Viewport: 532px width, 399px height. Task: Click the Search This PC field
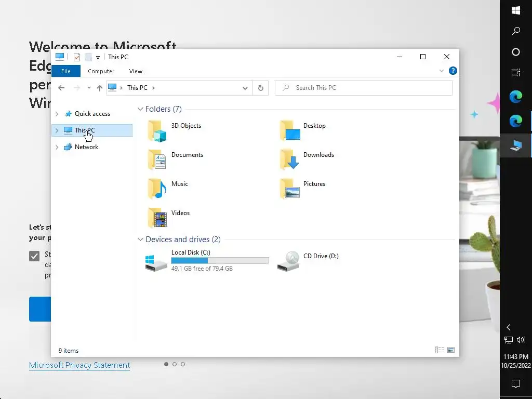tap(363, 88)
